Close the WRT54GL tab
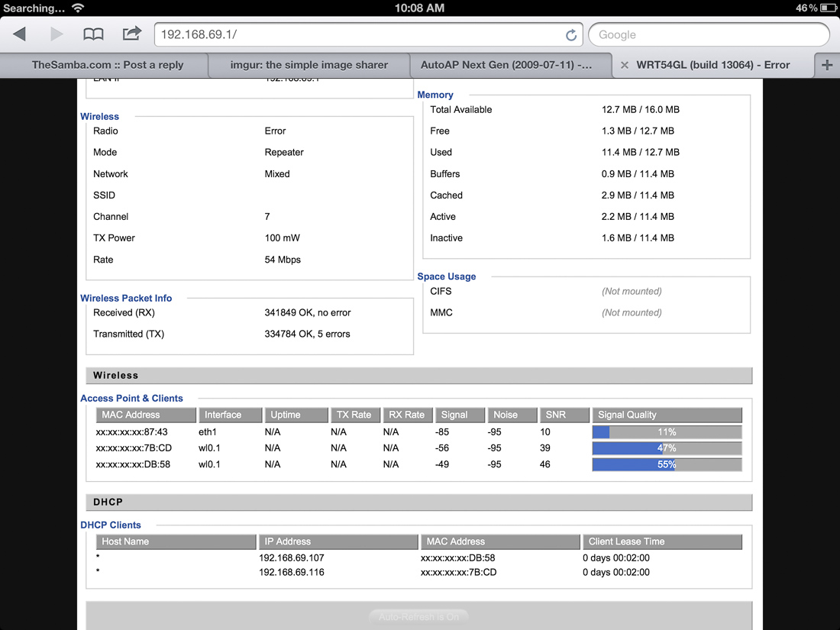840x630 pixels. click(624, 65)
